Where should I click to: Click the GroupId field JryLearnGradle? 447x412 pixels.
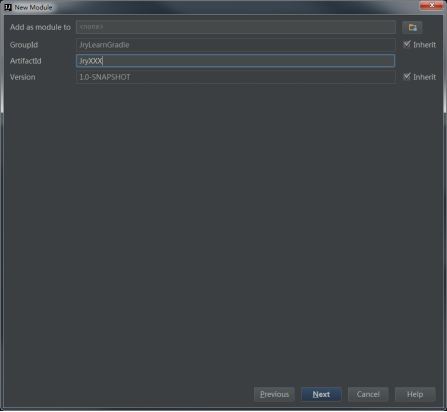(x=236, y=45)
